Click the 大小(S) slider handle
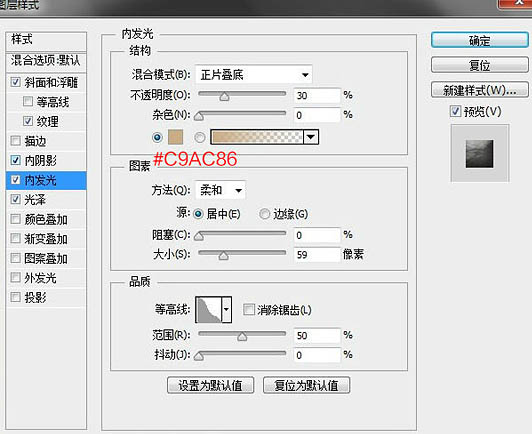This screenshot has height=434, width=532. [223, 256]
